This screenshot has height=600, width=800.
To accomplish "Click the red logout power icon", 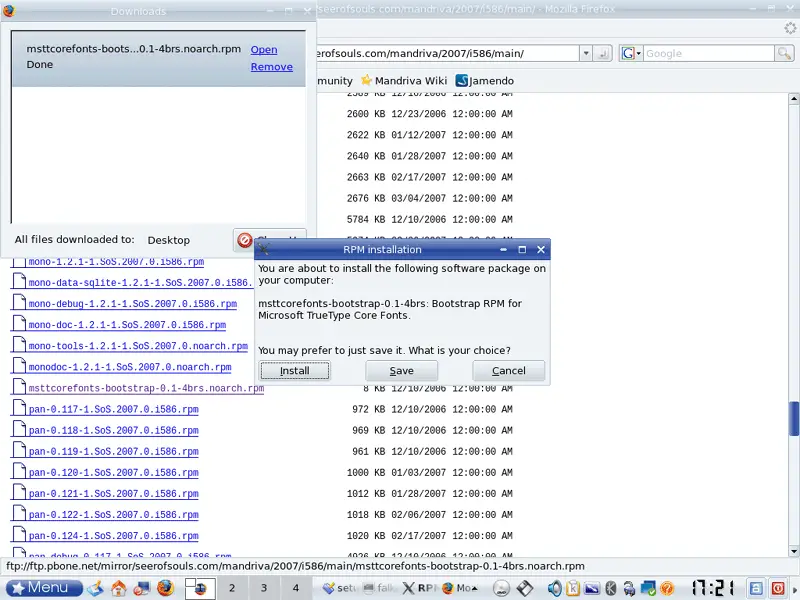I will (778, 588).
